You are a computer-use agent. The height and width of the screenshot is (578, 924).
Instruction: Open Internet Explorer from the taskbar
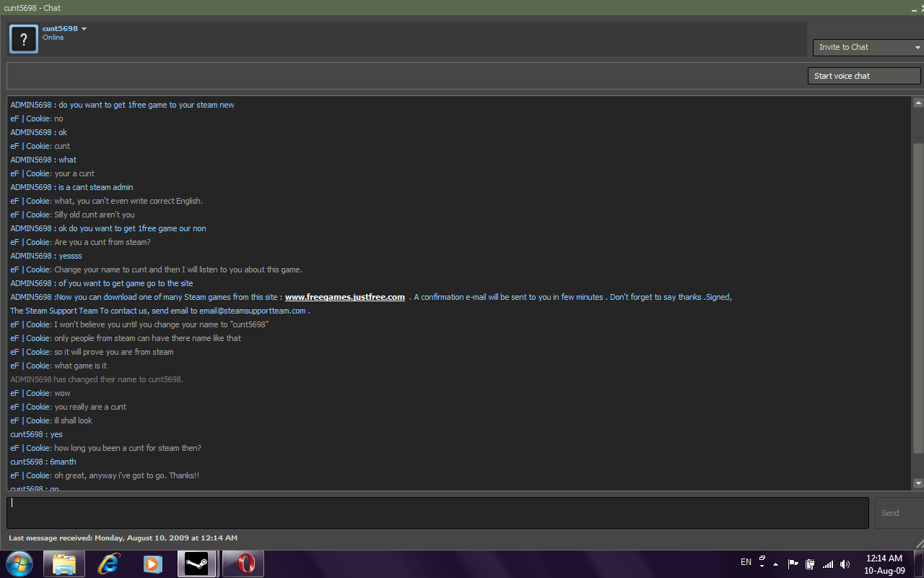pyautogui.click(x=108, y=564)
